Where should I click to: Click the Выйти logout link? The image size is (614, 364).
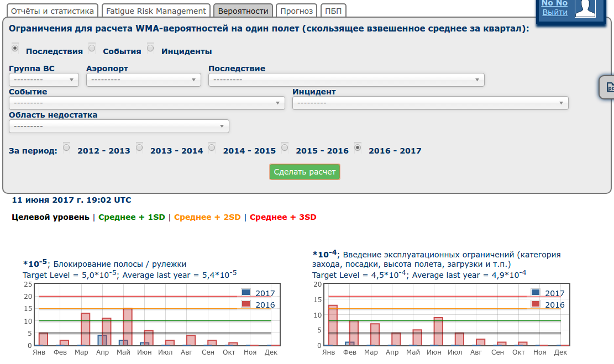(554, 12)
